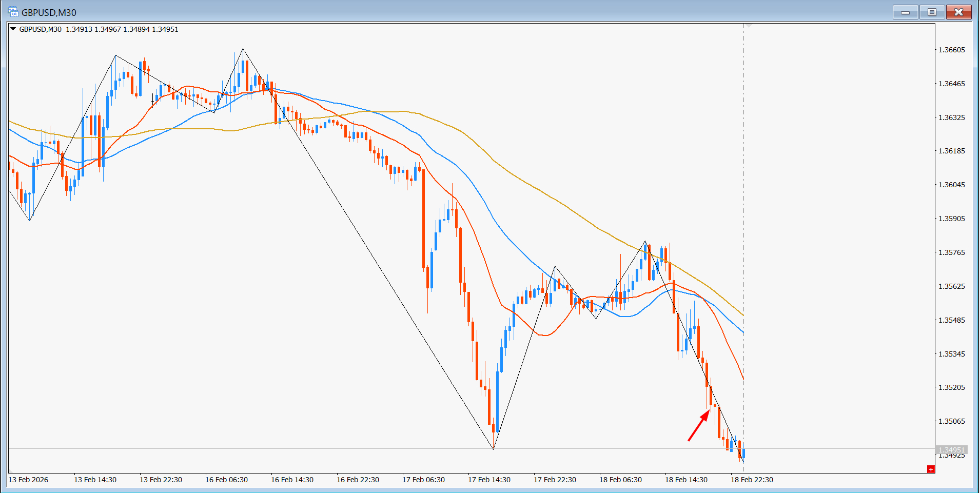Expand the triangle beside GBPUSD,M30 chart label
This screenshot has height=493, width=980.
point(13,29)
